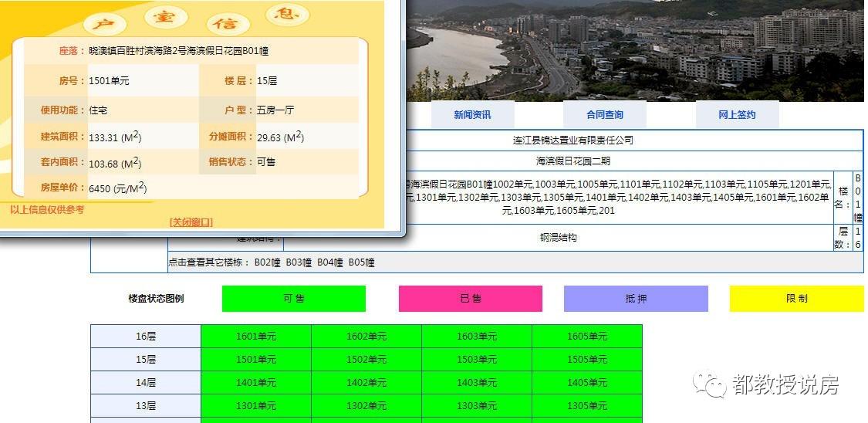Open the 新闻资讯 navigation tab
Viewport: 868px width, 423px height.
click(x=472, y=114)
